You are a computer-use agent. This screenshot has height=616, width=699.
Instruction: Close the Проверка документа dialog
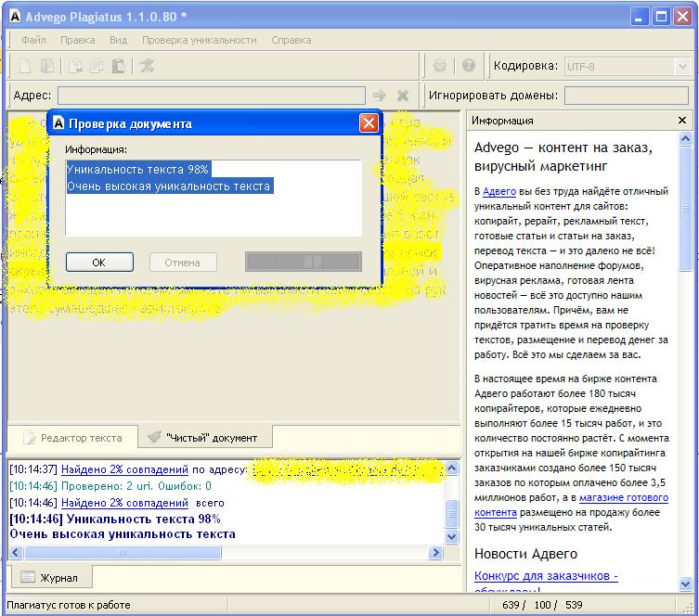[369, 123]
